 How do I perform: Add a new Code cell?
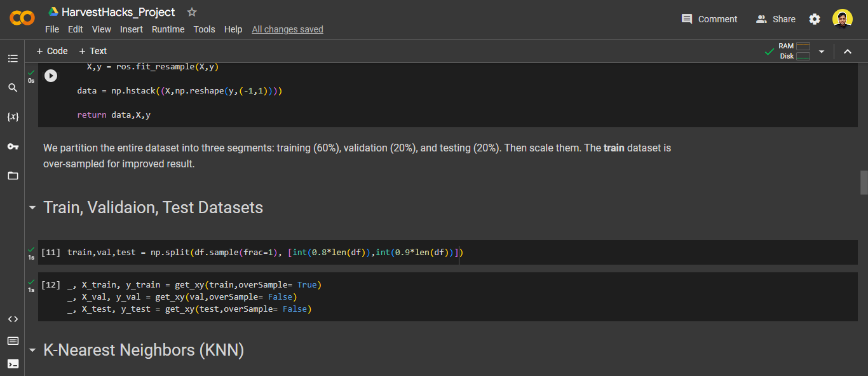point(51,51)
